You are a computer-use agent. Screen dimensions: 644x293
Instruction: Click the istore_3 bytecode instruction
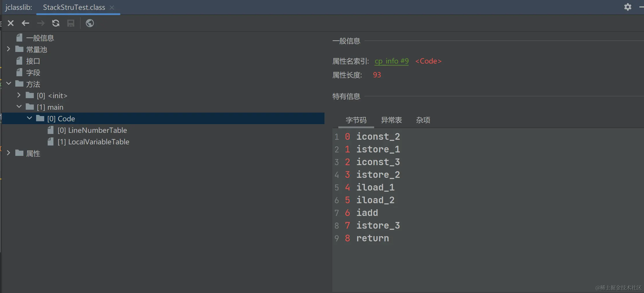[x=378, y=225]
